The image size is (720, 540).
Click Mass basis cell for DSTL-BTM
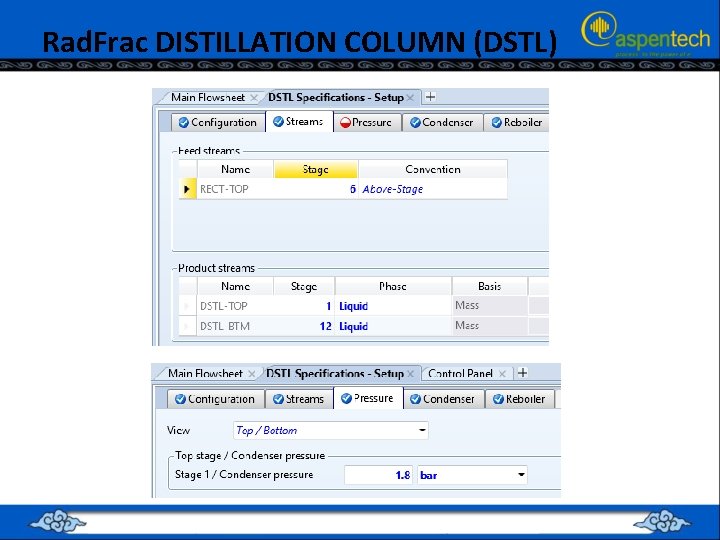[489, 326]
